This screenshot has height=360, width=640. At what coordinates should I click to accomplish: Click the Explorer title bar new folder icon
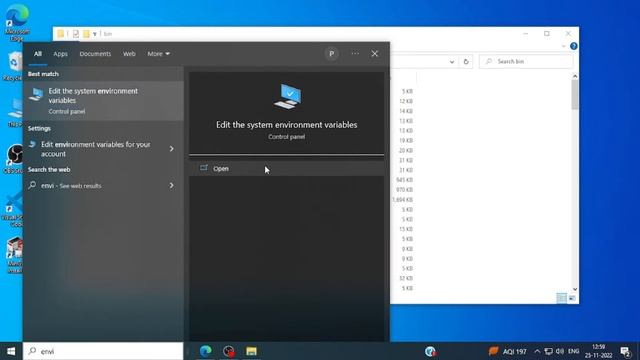(86, 34)
